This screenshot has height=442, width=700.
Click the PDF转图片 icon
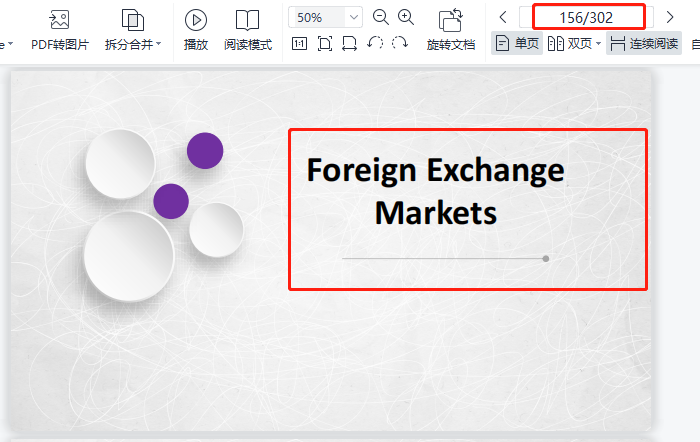59,19
